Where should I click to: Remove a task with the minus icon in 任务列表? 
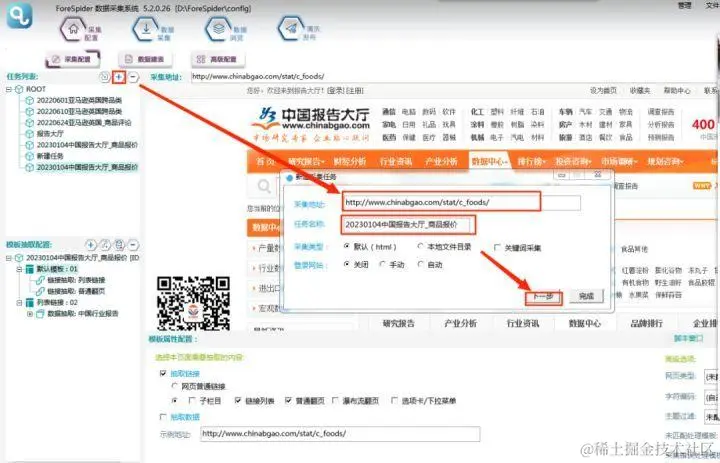click(133, 77)
